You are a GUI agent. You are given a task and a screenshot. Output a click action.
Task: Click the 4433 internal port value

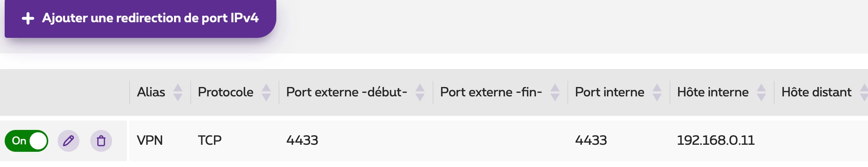[x=591, y=140]
